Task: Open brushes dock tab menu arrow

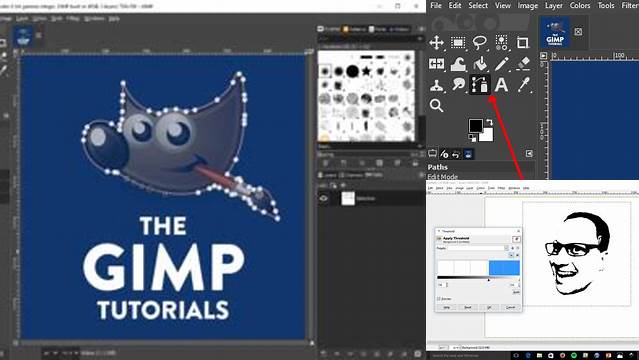Action: pyautogui.click(x=422, y=29)
